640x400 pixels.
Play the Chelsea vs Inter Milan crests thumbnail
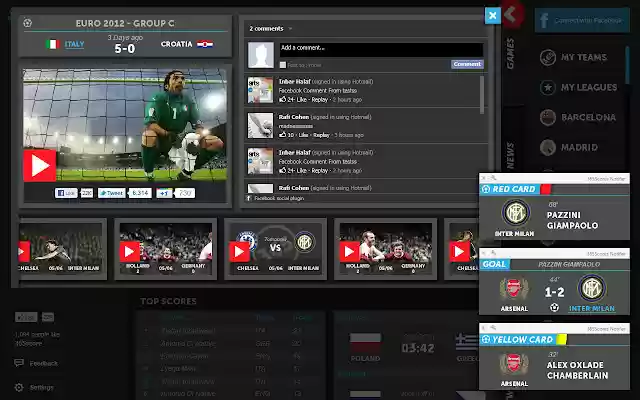(x=239, y=252)
